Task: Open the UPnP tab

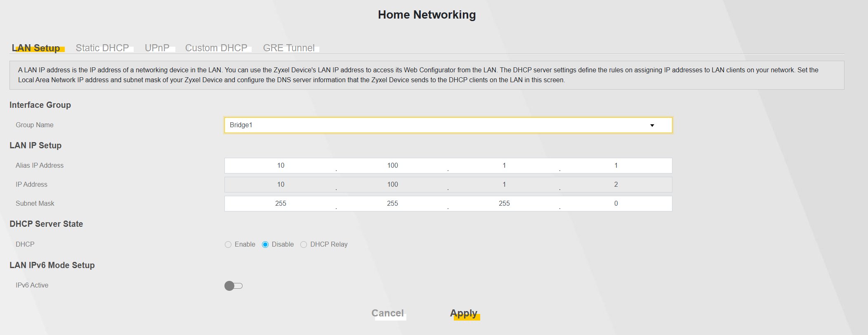Action: [x=157, y=48]
